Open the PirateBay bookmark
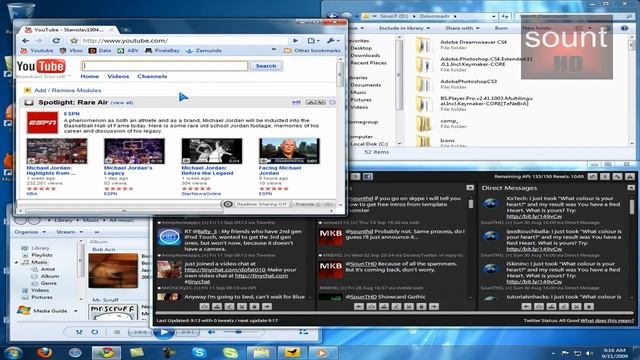This screenshot has width=640, height=360. tap(162, 51)
